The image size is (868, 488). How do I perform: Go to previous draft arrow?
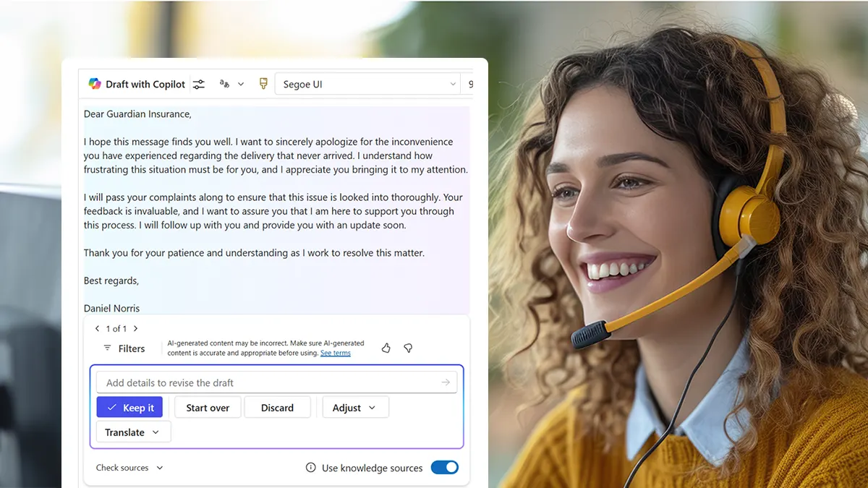[98, 328]
